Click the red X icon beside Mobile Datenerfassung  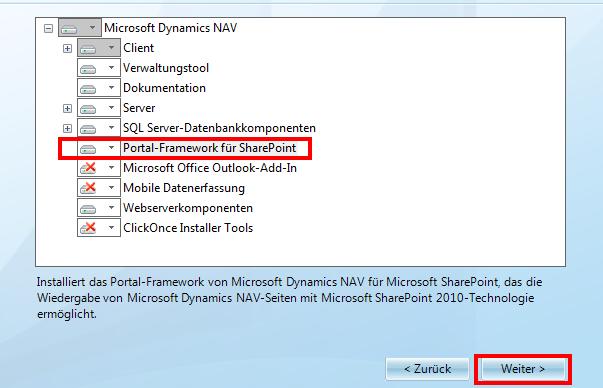pyautogui.click(x=88, y=188)
